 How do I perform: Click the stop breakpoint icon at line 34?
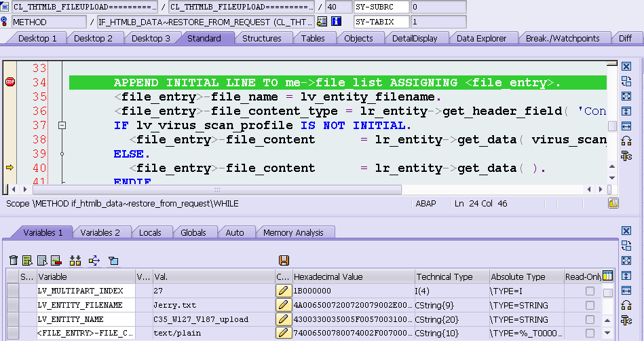[x=10, y=82]
